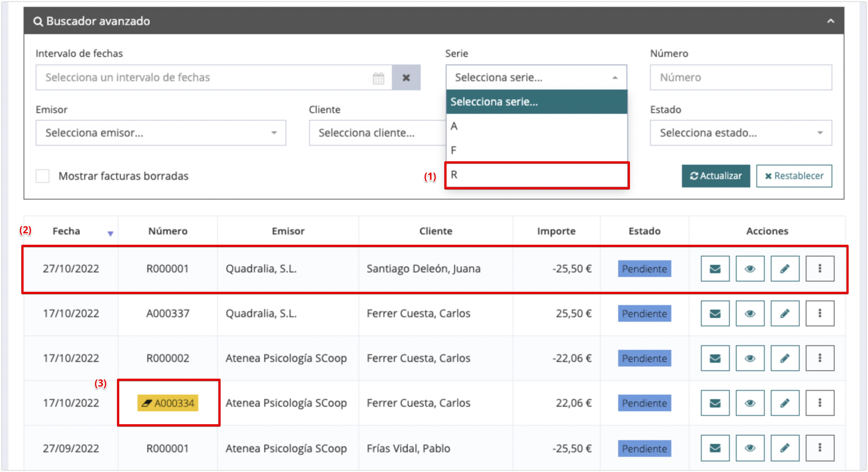Click eye view icon for invoice A000337
The height and width of the screenshot is (472, 868).
click(x=750, y=313)
